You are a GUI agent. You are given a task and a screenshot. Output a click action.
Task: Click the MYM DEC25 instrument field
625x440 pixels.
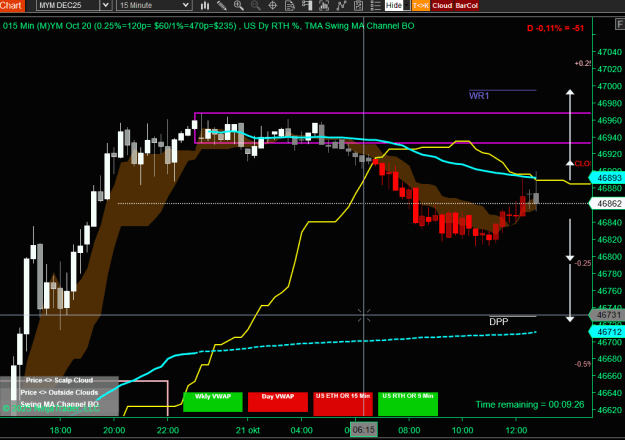coord(68,5)
